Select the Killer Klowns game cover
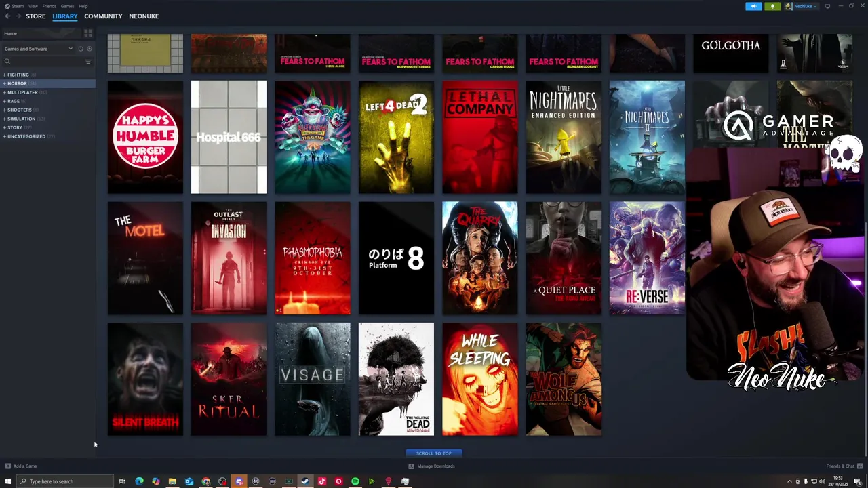The image size is (868, 488). coord(313,137)
